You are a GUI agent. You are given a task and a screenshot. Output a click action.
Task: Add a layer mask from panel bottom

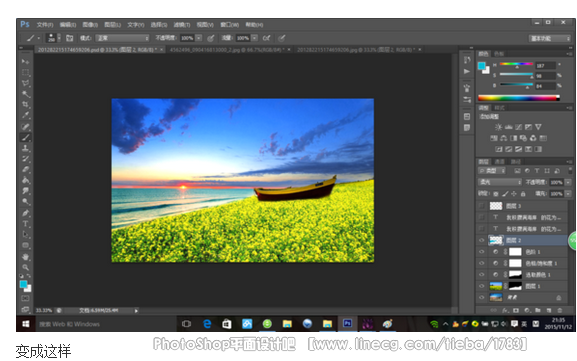pyautogui.click(x=516, y=310)
